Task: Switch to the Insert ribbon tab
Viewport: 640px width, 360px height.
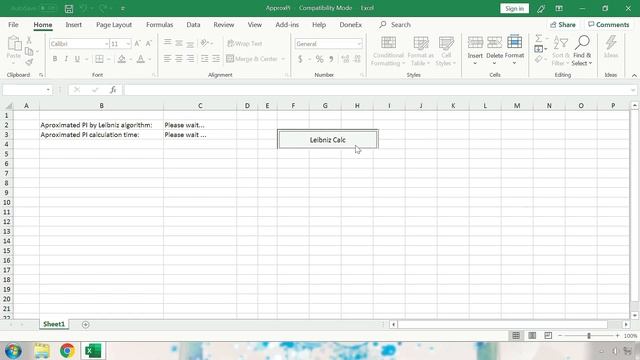Action: [x=73, y=25]
